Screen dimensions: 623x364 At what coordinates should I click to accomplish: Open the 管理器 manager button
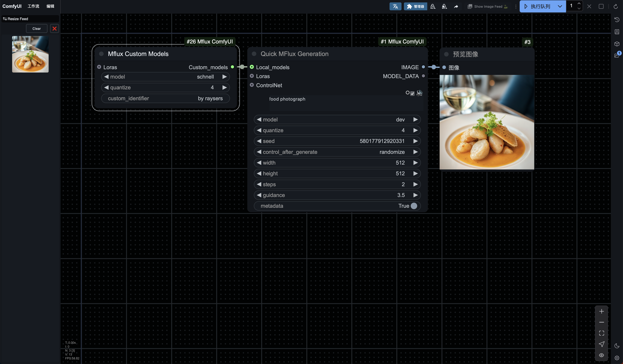coord(415,6)
